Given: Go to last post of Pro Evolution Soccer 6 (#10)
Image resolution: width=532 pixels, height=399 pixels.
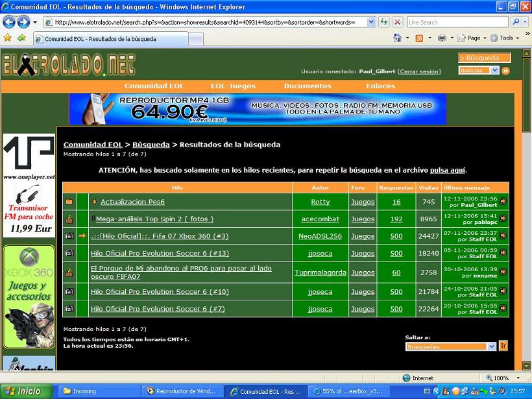Looking at the screenshot, I should [503, 291].
